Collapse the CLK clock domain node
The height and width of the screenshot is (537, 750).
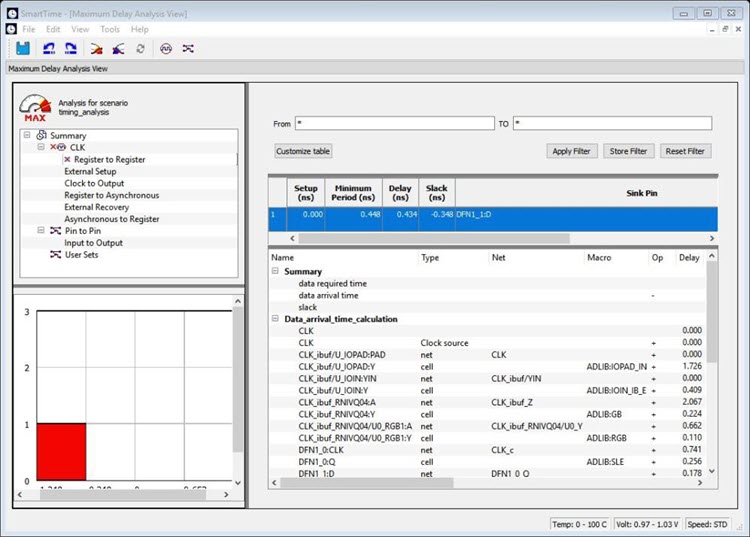[41, 148]
